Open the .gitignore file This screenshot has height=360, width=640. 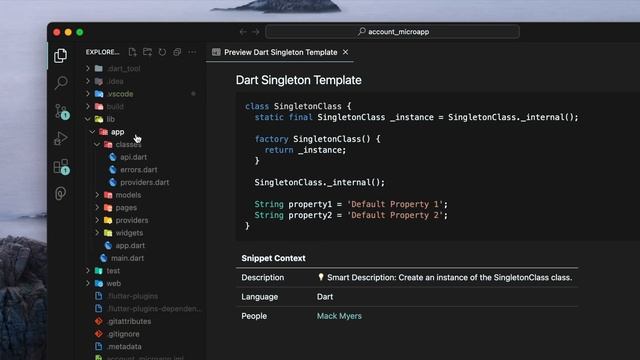[123, 334]
